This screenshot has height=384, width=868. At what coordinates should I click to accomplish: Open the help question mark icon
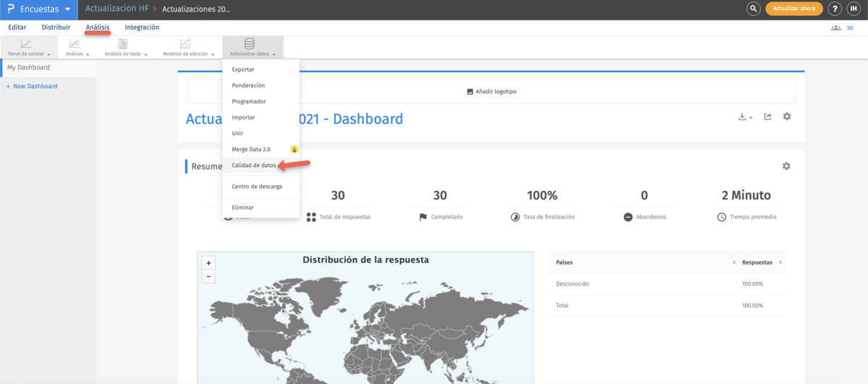pyautogui.click(x=834, y=9)
